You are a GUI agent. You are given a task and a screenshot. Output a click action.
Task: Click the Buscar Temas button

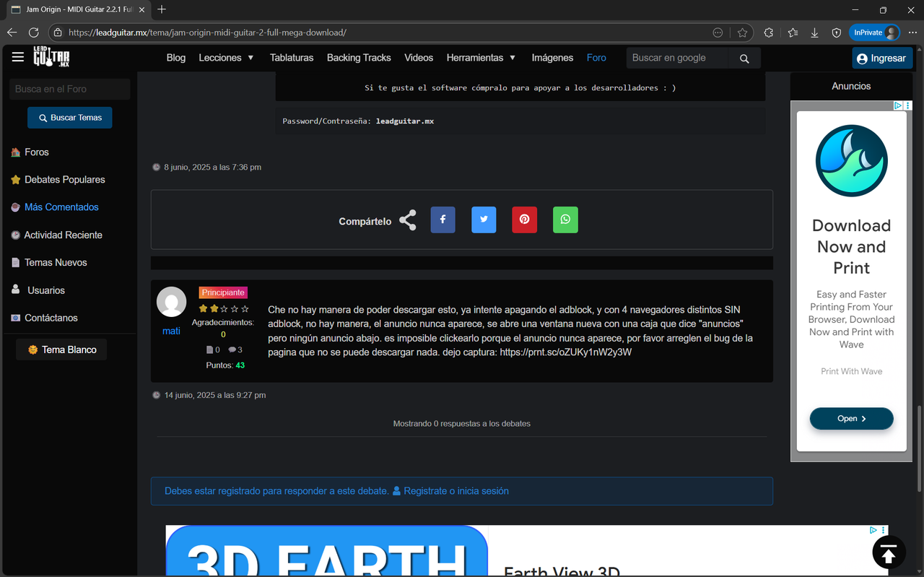point(70,118)
